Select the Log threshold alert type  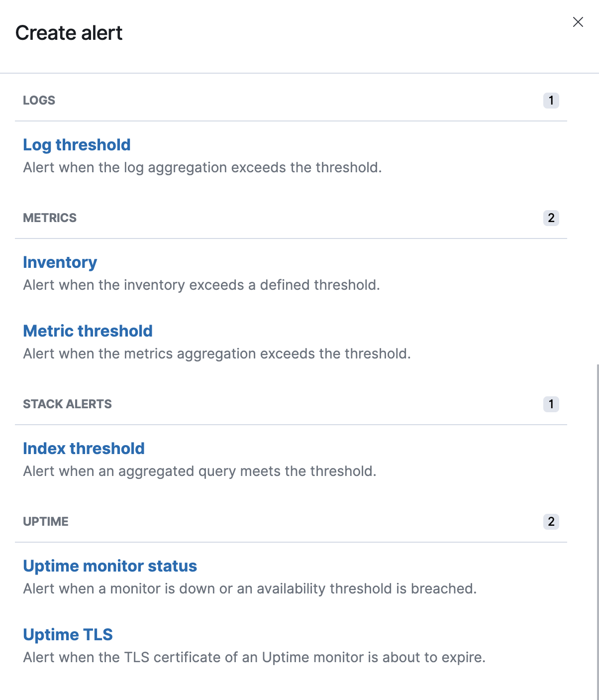76,145
